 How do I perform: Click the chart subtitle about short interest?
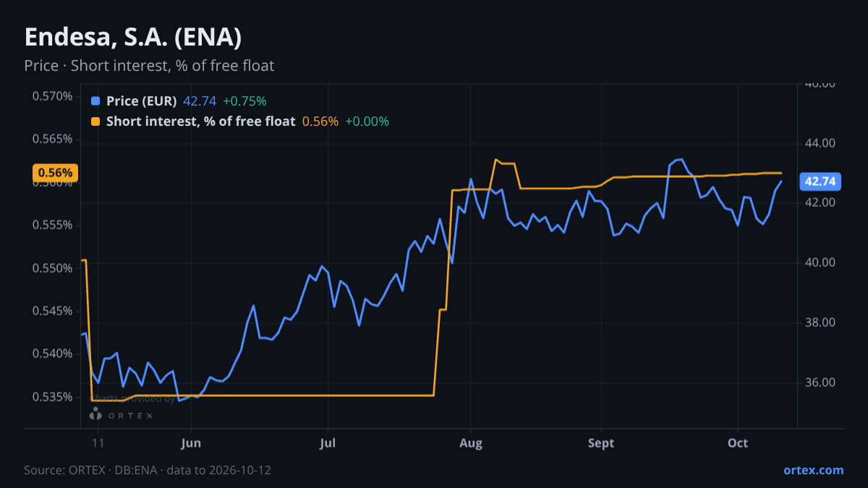[149, 66]
